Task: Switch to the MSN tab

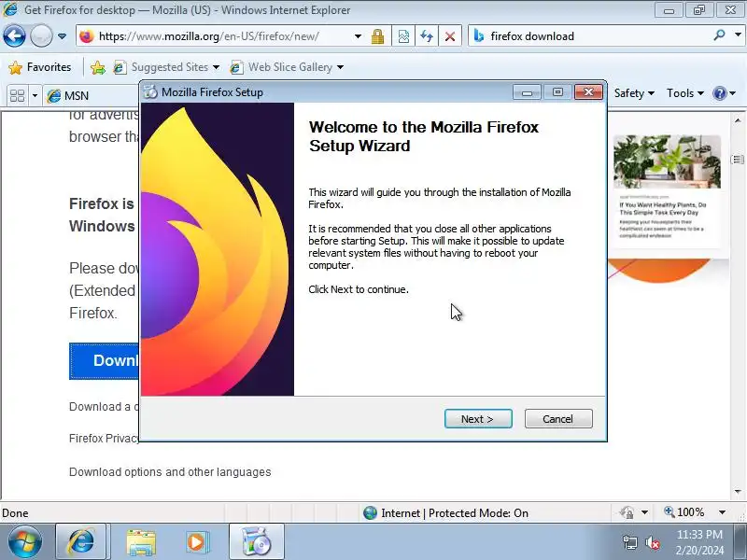Action: (x=91, y=96)
